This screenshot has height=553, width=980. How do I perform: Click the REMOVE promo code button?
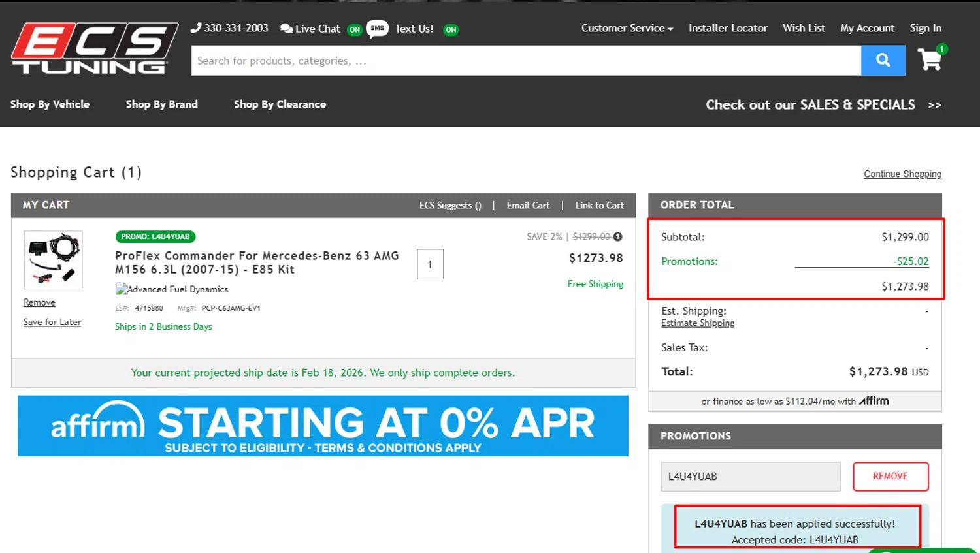click(x=890, y=477)
